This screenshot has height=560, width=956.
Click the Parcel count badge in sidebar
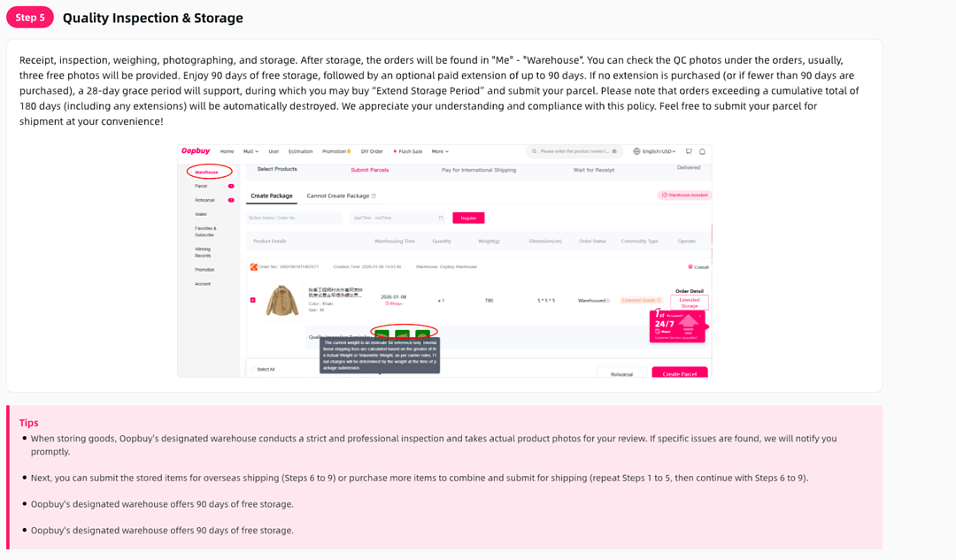pyautogui.click(x=231, y=186)
